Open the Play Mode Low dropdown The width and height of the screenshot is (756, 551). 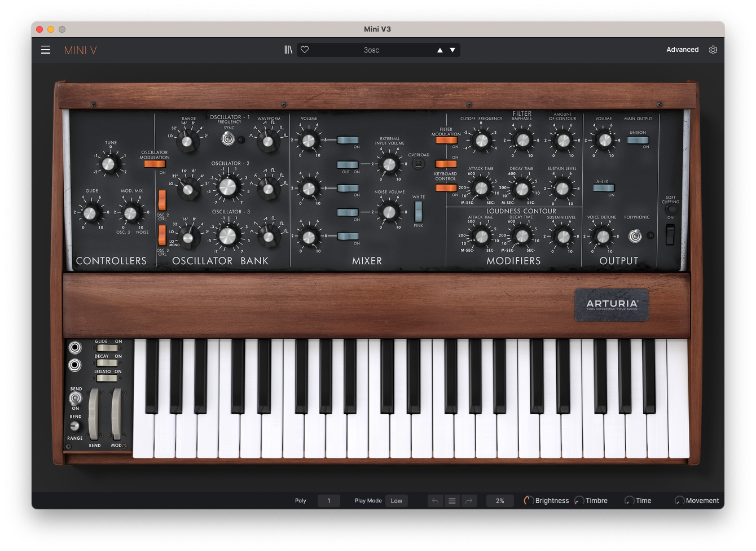click(397, 501)
